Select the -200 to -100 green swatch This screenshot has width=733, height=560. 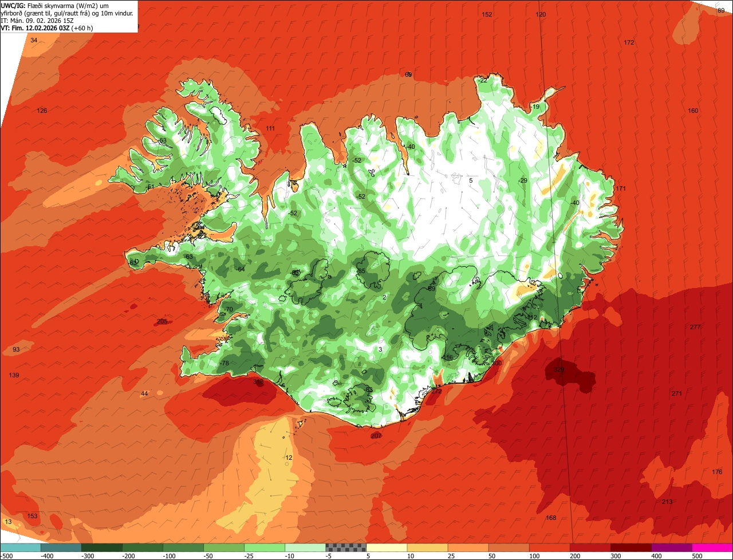pyautogui.click(x=143, y=547)
